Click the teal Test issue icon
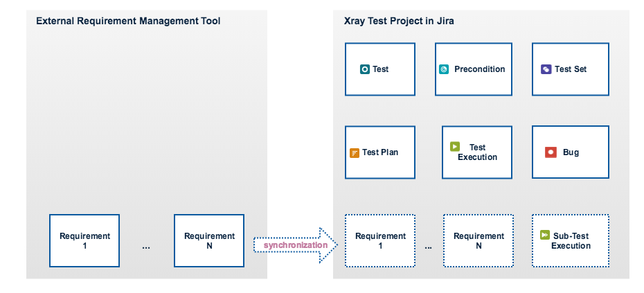The width and height of the screenshot is (644, 293). [365, 69]
